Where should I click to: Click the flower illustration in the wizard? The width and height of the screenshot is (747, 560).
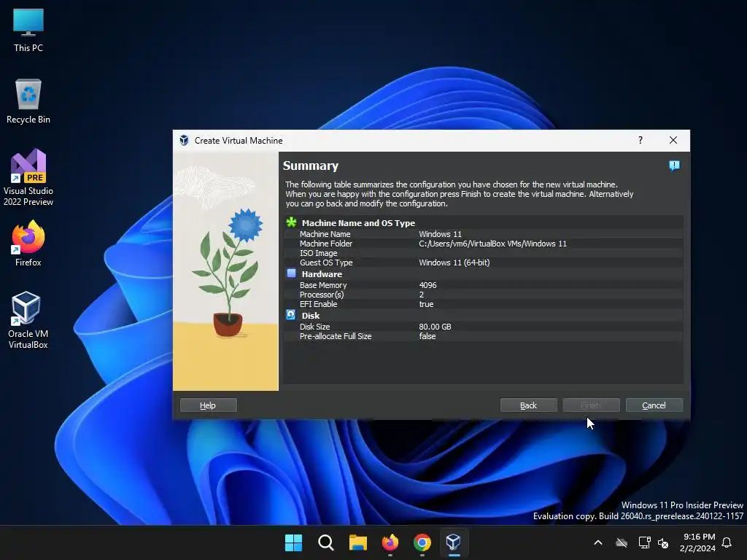pos(226,271)
